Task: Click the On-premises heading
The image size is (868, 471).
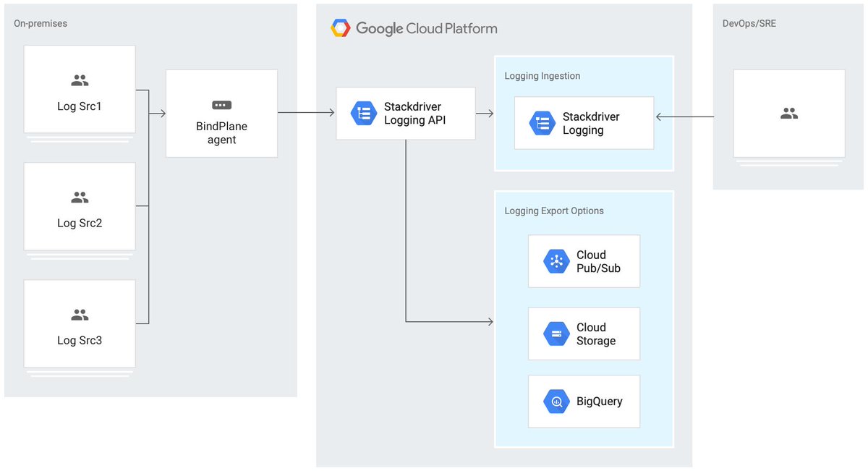Action: [x=41, y=24]
